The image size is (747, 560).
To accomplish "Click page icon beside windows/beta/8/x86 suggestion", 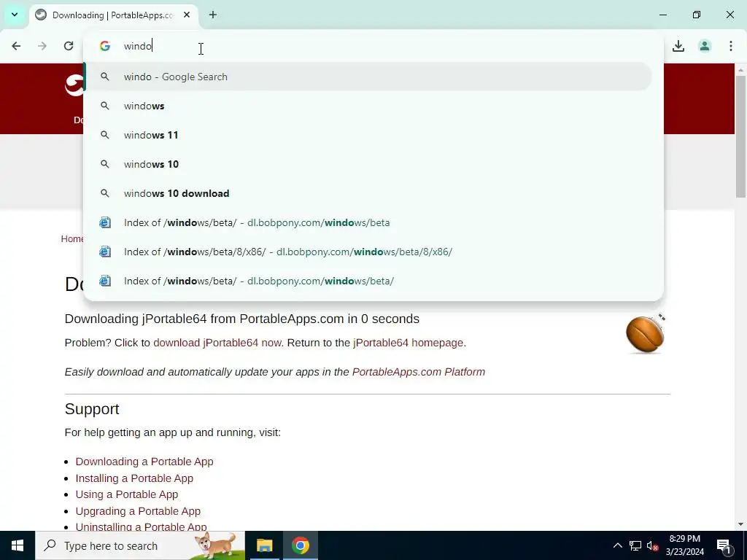I will click(105, 252).
